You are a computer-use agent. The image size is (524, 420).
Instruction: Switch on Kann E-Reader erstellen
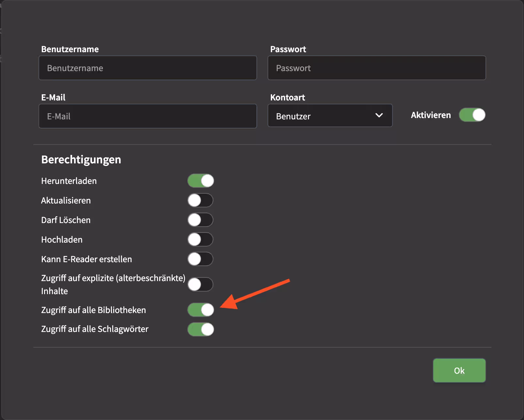tap(201, 259)
